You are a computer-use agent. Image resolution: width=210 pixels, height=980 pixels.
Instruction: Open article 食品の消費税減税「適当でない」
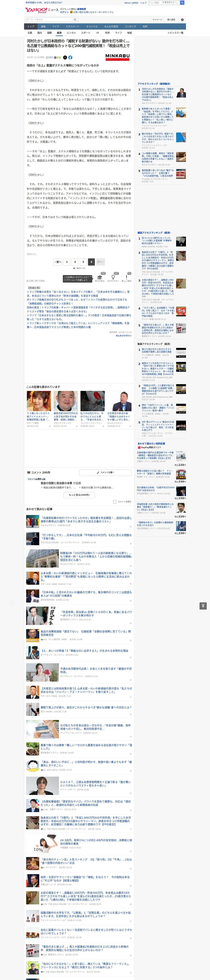(86, 633)
